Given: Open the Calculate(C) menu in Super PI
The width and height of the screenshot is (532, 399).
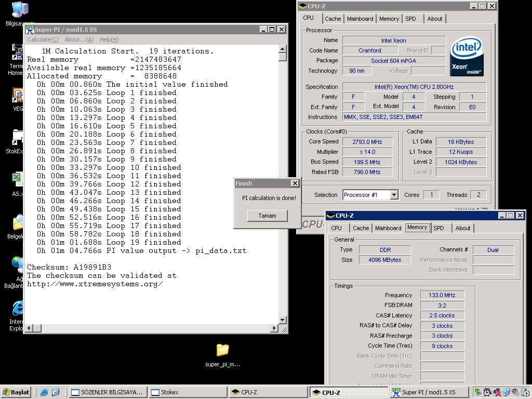Looking at the screenshot, I should [x=43, y=39].
